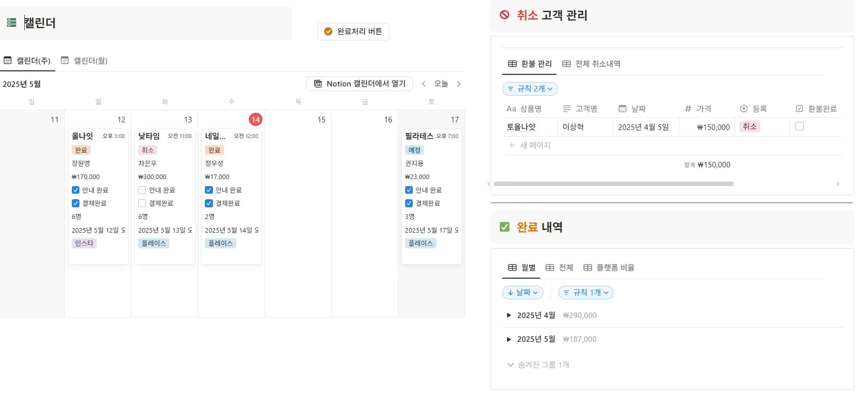
Task: Uncheck 결제완료 on the 올나잇 card
Action: click(x=75, y=203)
